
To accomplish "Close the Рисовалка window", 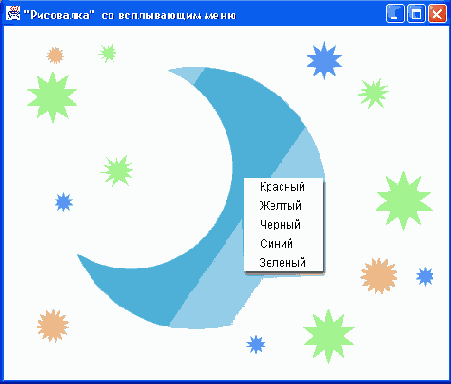I will (437, 14).
